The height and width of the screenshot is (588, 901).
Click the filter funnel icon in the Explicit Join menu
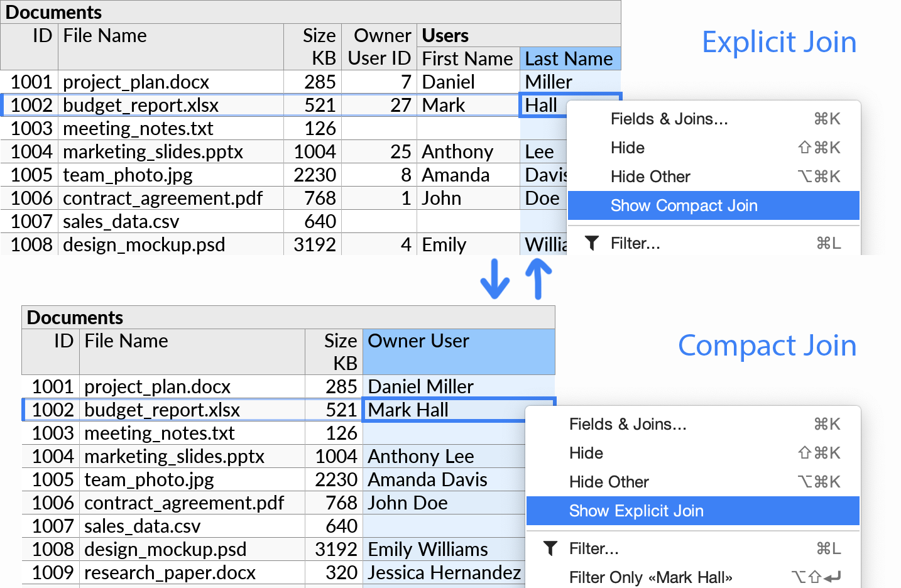[591, 243]
